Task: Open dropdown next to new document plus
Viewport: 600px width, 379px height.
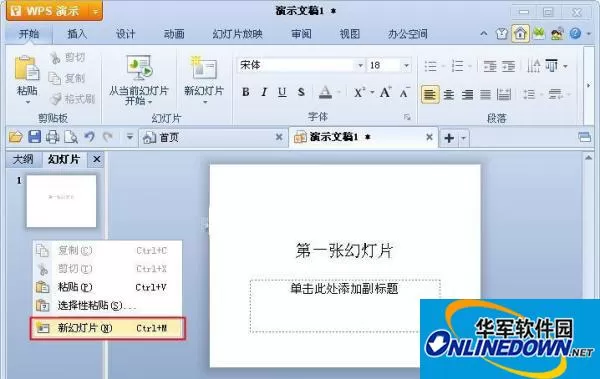Action: pyautogui.click(x=463, y=138)
